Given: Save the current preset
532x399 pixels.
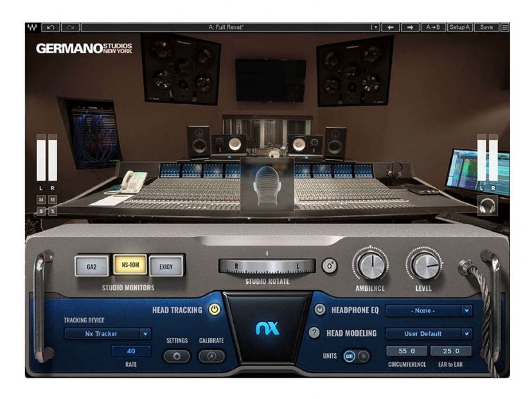Looking at the screenshot, I should click(486, 27).
